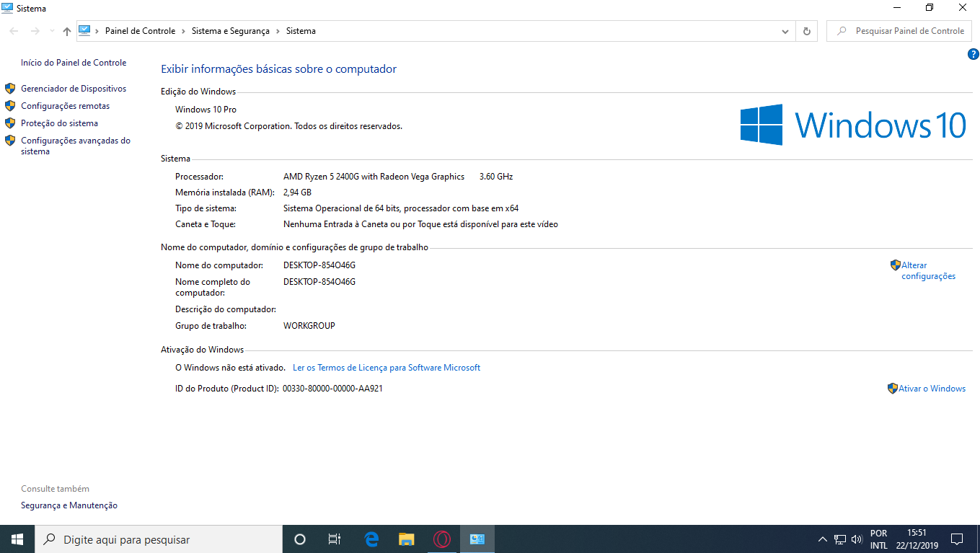Open Task View on taskbar
The width and height of the screenshot is (980, 553).
[x=335, y=539]
